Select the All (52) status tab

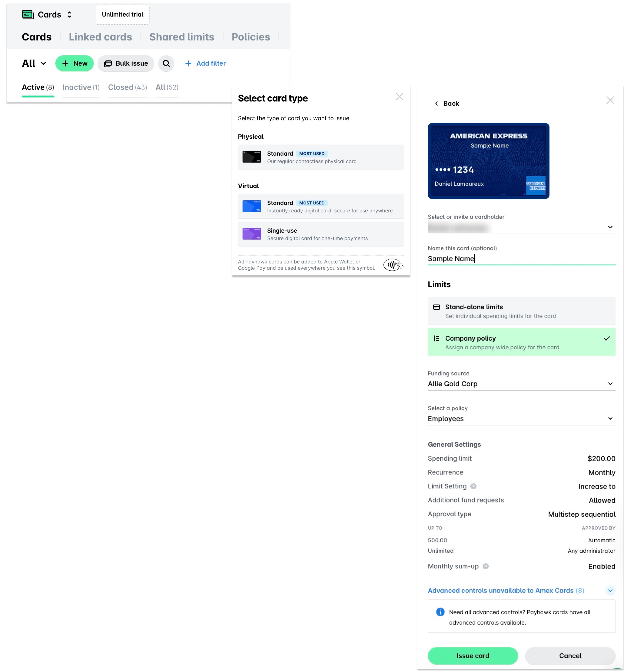(x=167, y=88)
